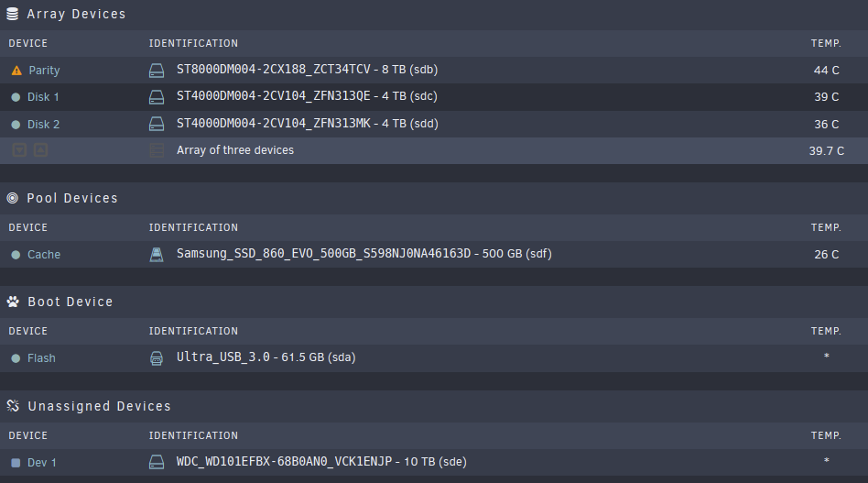Click the Pool Devices target icon
This screenshot has width=868, height=483.
12,198
